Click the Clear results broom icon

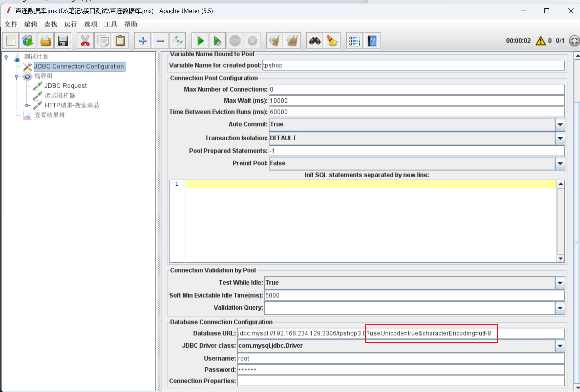point(274,41)
